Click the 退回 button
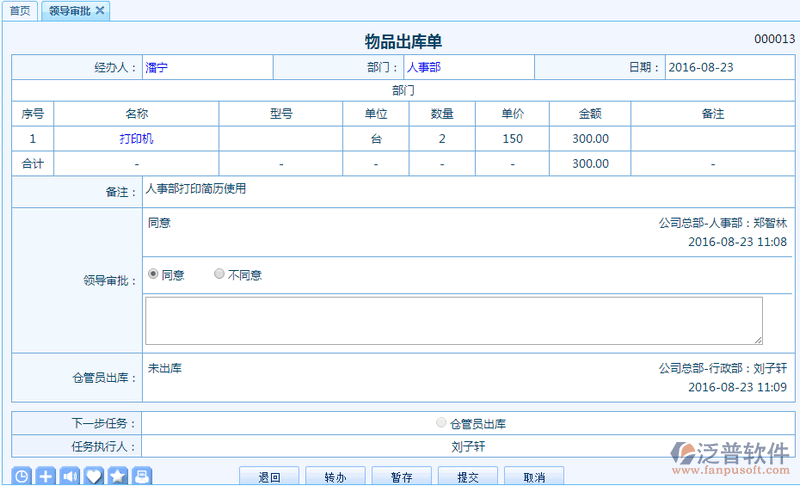 [269, 477]
